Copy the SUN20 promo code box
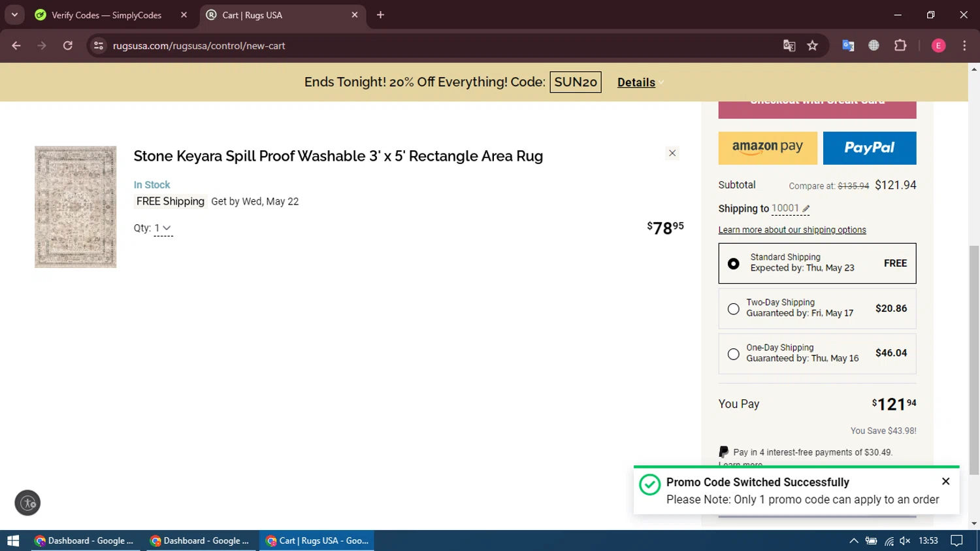This screenshot has width=980, height=551. tap(576, 82)
